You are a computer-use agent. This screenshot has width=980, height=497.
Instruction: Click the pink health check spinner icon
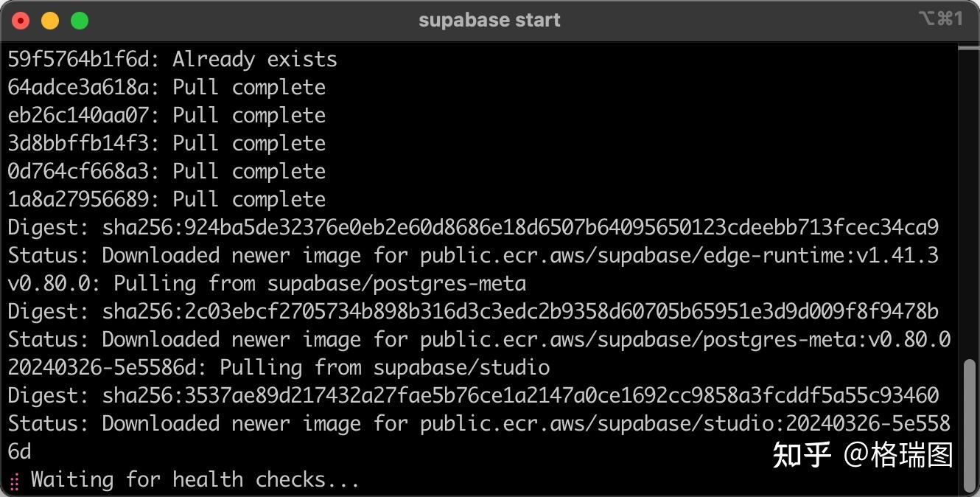click(x=13, y=479)
